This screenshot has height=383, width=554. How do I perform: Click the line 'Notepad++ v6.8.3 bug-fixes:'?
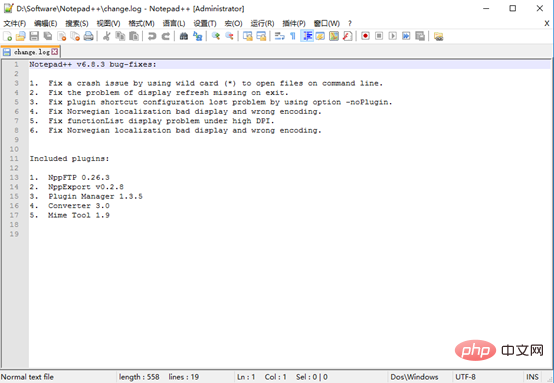click(93, 64)
